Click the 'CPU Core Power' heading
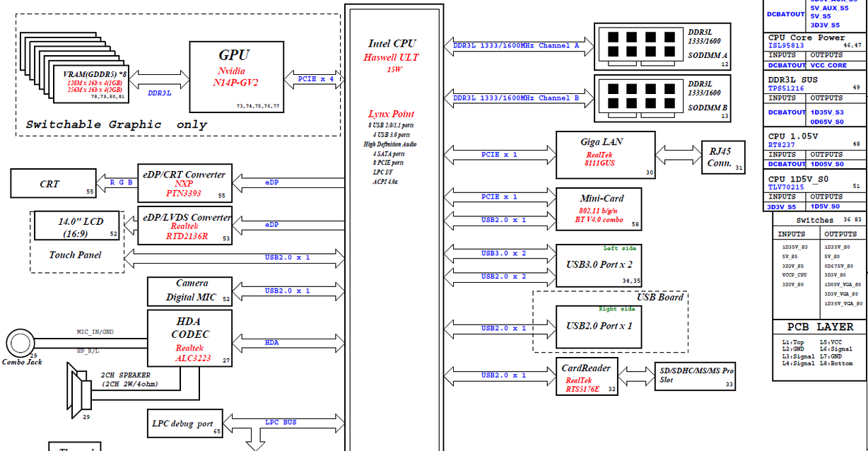The image size is (868, 451). [x=807, y=37]
